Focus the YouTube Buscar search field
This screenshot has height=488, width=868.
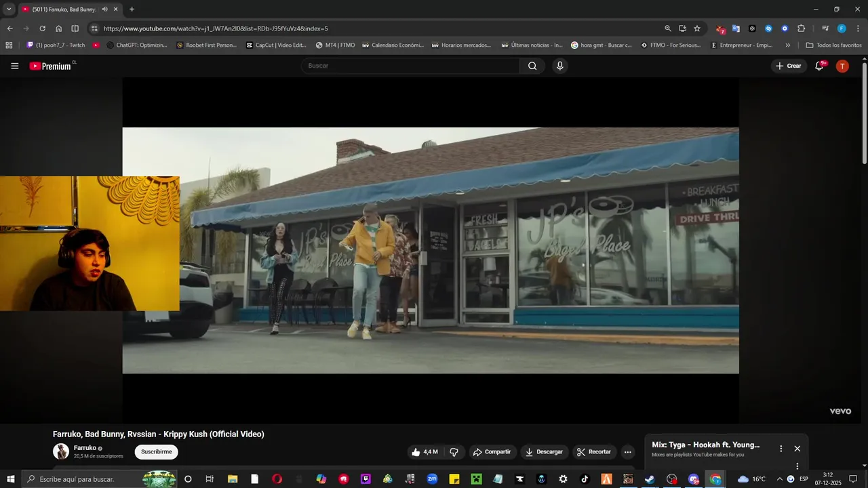(x=410, y=66)
